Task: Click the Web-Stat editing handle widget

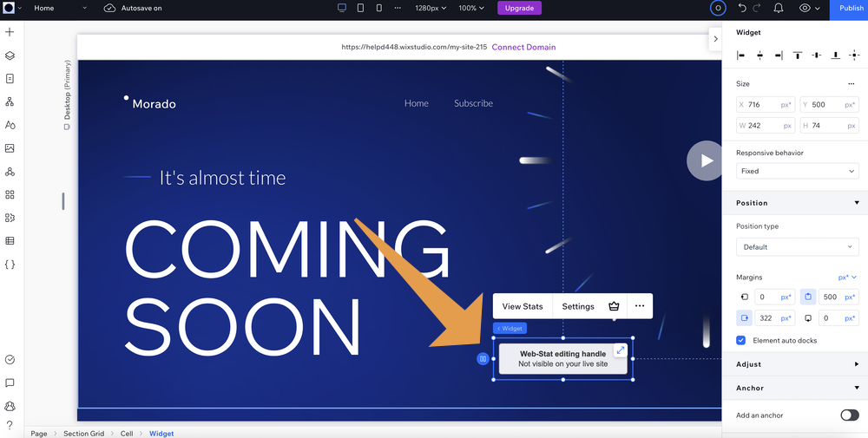Action: (563, 359)
